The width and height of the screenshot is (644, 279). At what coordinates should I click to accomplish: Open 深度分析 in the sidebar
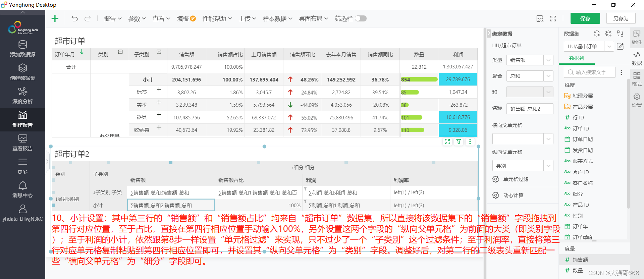click(x=22, y=96)
